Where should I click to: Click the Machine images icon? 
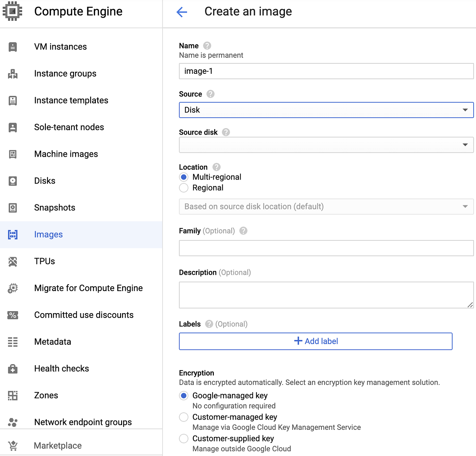point(13,154)
